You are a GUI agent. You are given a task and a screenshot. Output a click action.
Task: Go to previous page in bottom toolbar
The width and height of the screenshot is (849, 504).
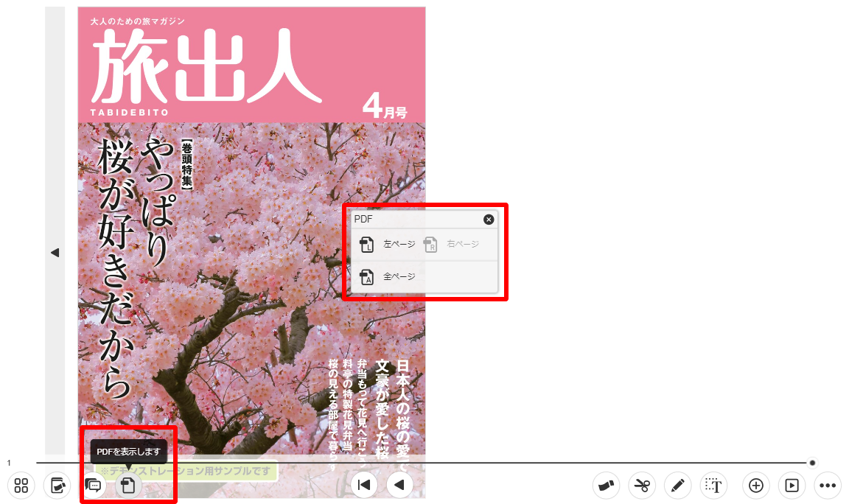point(399,485)
